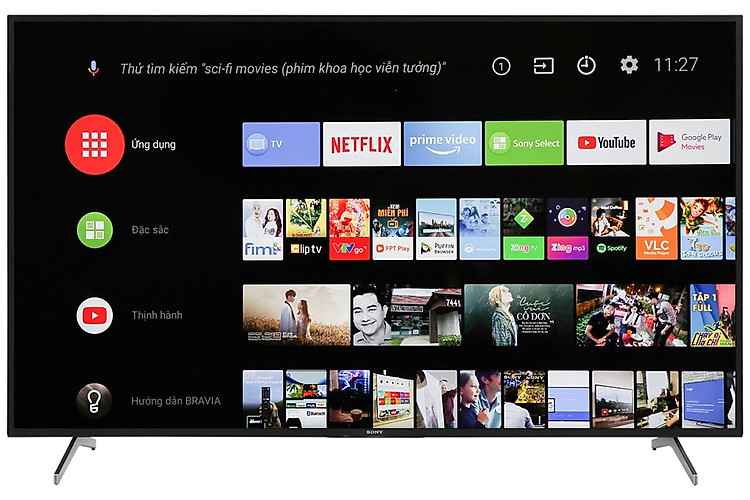Open the Spotify featured tile
The height and width of the screenshot is (500, 750).
point(610,230)
